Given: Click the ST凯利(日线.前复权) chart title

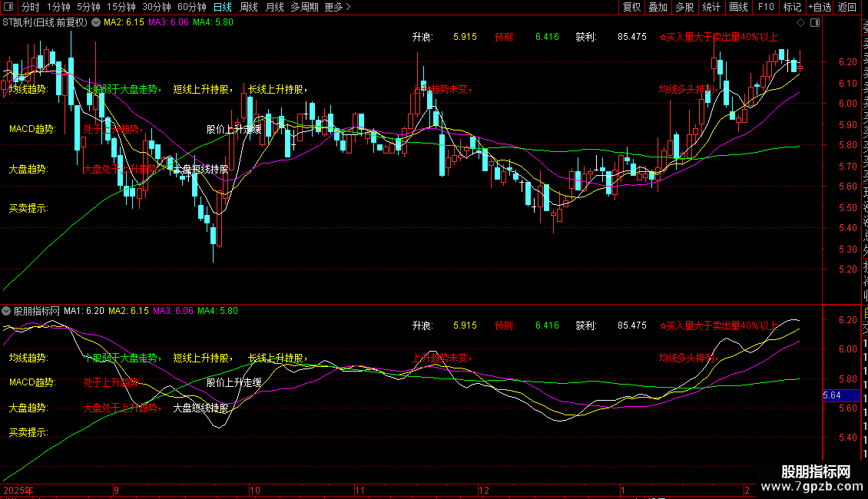Looking at the screenshot, I should (45, 23).
